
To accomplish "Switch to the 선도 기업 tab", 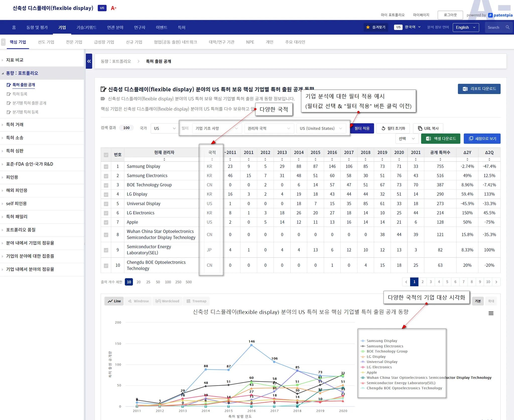I will pyautogui.click(x=46, y=42).
